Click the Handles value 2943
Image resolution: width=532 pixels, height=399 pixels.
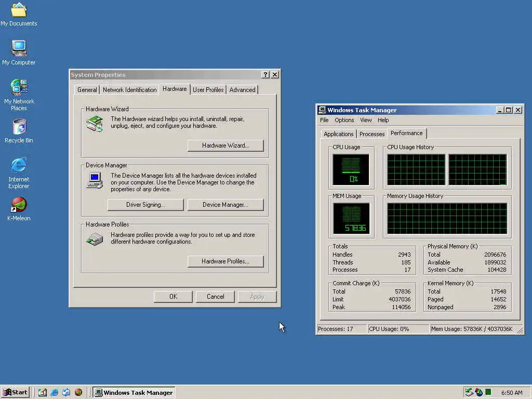(x=404, y=255)
